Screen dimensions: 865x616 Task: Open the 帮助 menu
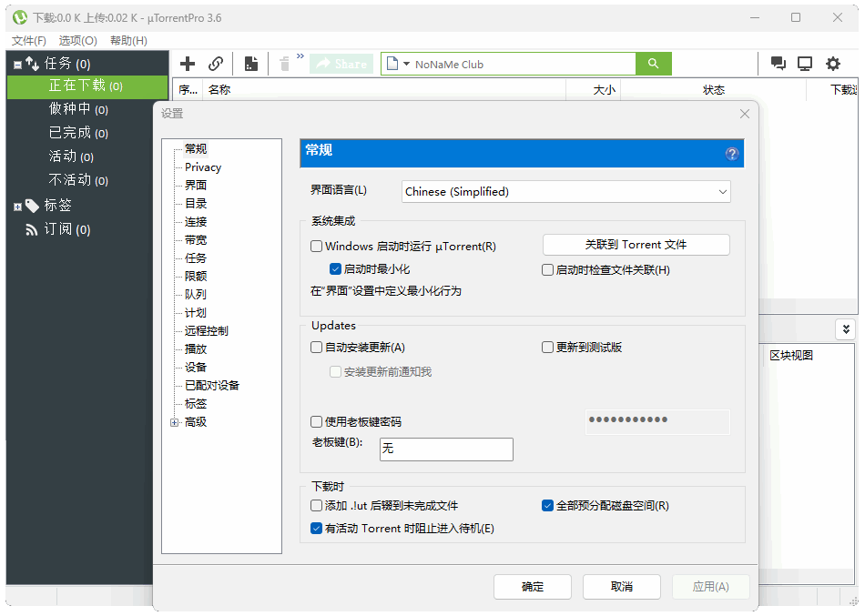coord(127,40)
